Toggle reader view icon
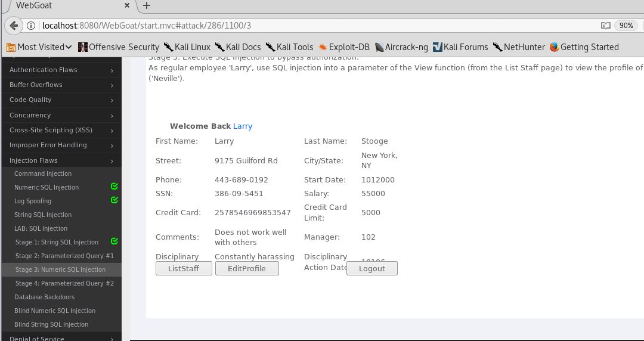Image resolution: width=644 pixels, height=341 pixels. (x=605, y=26)
